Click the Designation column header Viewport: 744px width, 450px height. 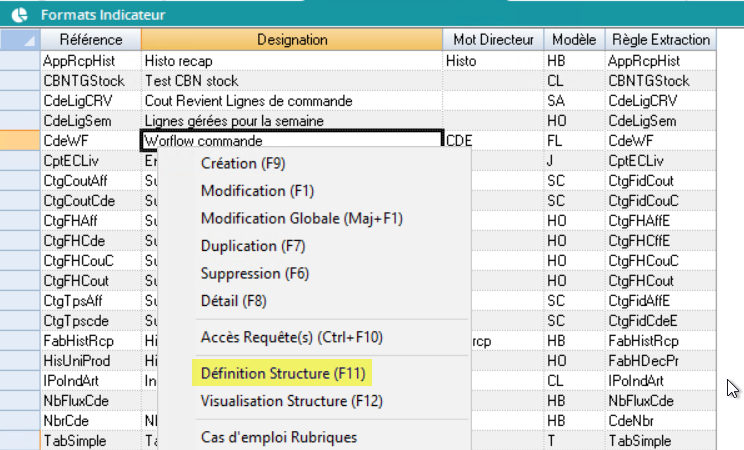click(x=292, y=40)
